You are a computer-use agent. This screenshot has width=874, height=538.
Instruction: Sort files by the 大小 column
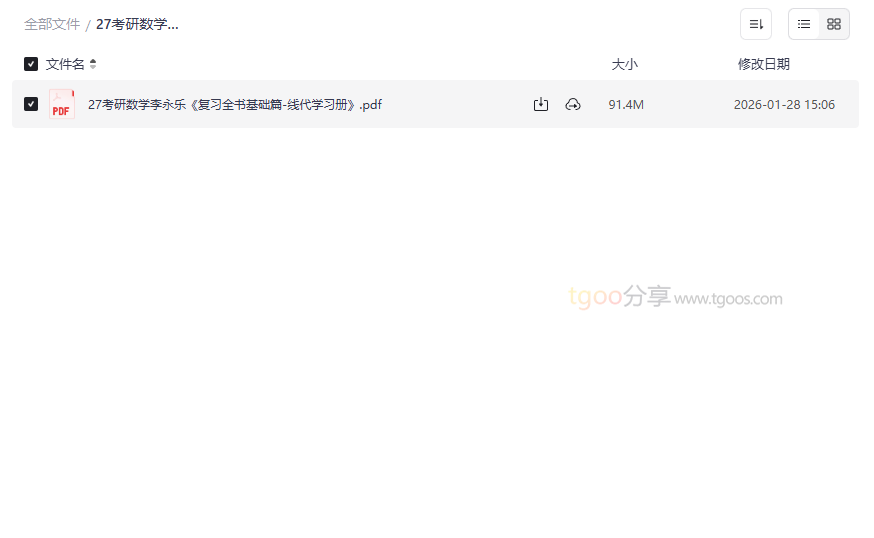coord(624,64)
